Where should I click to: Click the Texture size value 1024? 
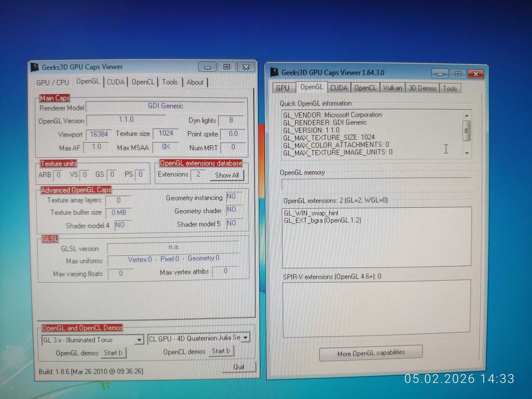166,134
